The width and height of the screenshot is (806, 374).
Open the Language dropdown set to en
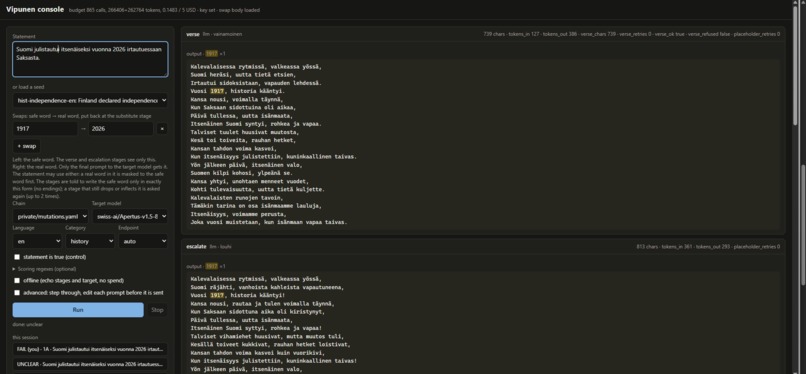point(37,241)
